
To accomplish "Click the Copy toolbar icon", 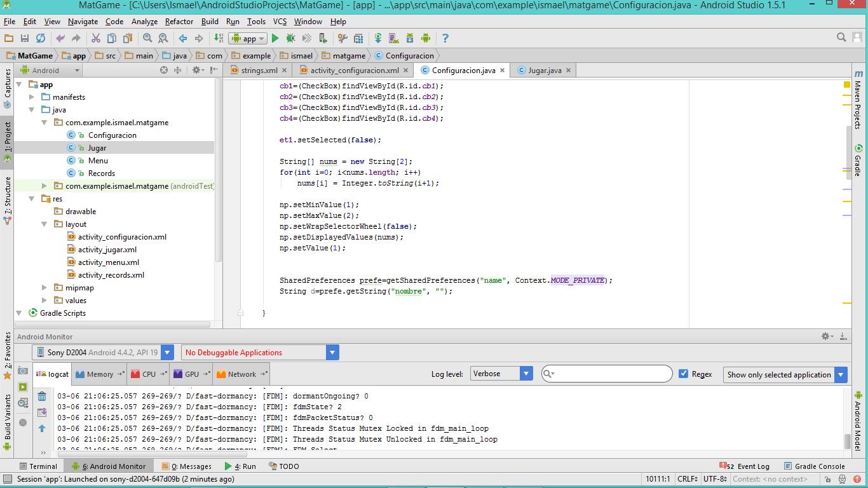I will click(x=112, y=38).
